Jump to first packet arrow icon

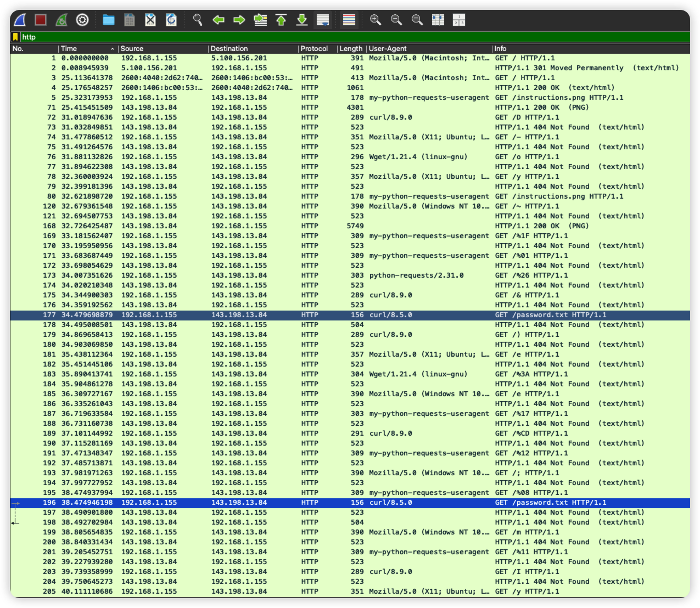pyautogui.click(x=281, y=20)
